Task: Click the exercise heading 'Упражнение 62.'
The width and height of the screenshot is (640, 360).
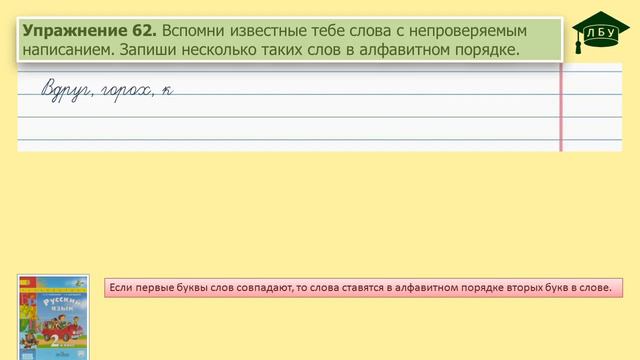Action: (x=89, y=31)
